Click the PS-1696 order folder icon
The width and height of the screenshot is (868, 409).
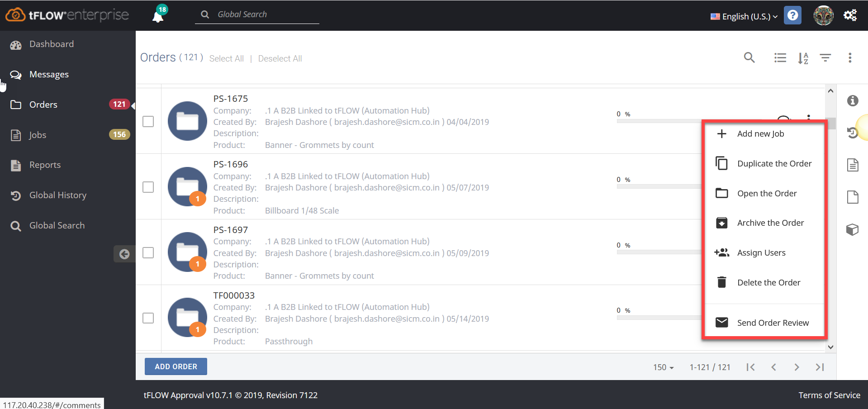[187, 187]
